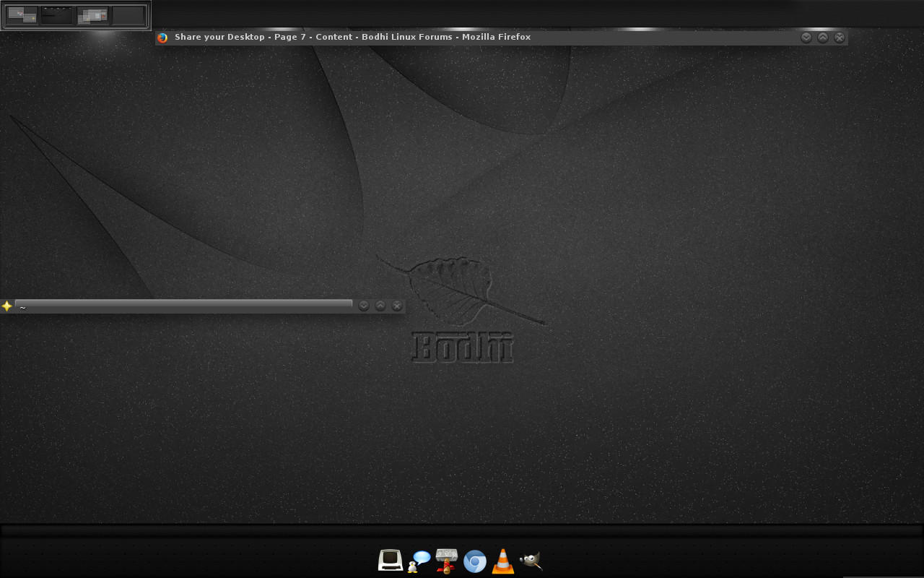The image size is (924, 578).
Task: Open the hammer icon in the dock
Action: pyautogui.click(x=447, y=561)
